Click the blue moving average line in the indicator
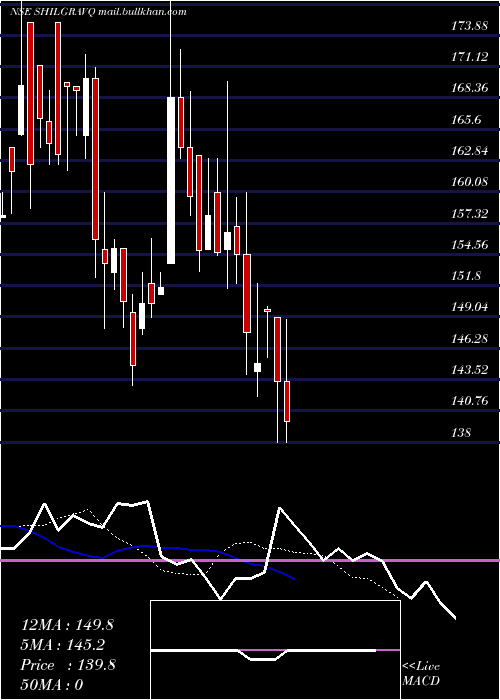Screen dimensions: 500x700 [147, 547]
